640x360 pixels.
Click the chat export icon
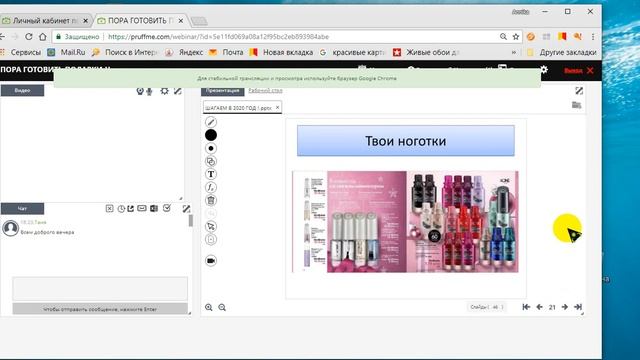point(131,209)
